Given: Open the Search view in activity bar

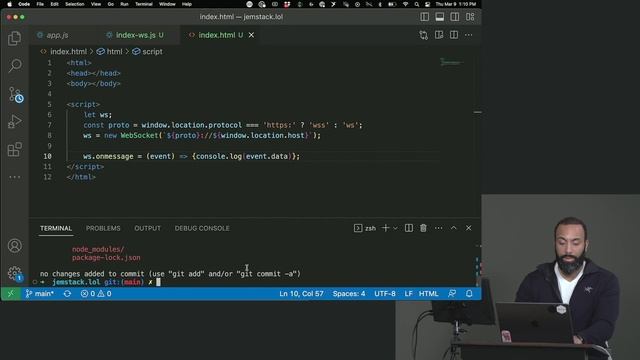Looking at the screenshot, I should click(15, 65).
